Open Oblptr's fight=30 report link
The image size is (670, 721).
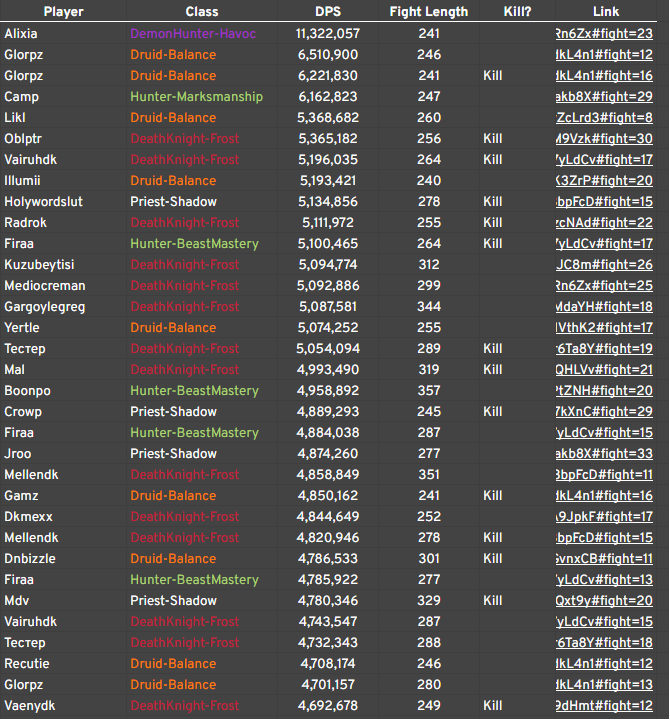click(x=604, y=138)
